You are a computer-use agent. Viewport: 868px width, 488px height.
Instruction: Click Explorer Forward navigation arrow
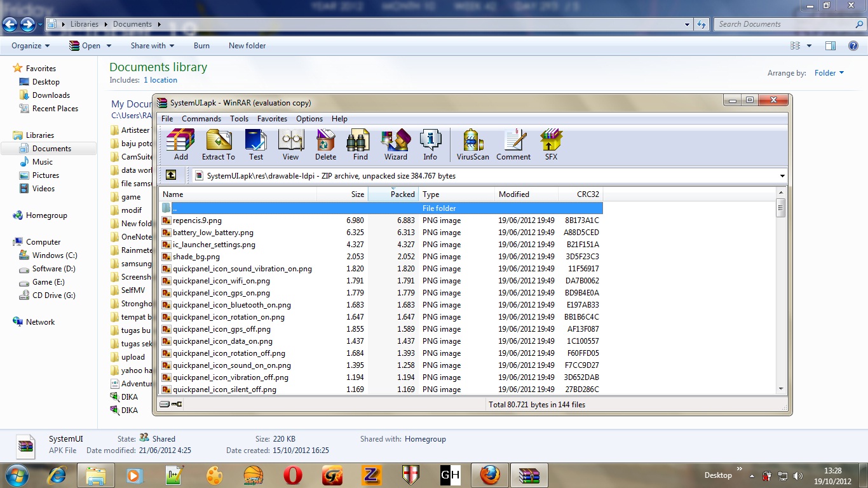27,24
